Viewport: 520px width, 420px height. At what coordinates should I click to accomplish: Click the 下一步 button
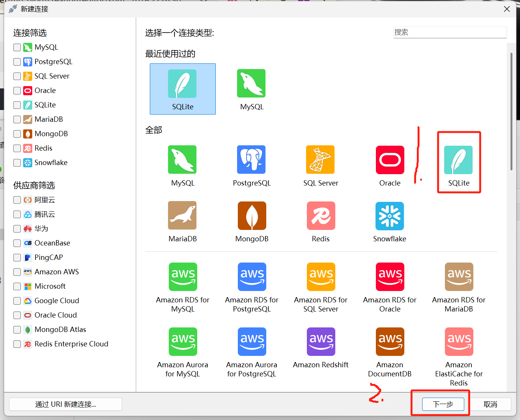coord(443,404)
